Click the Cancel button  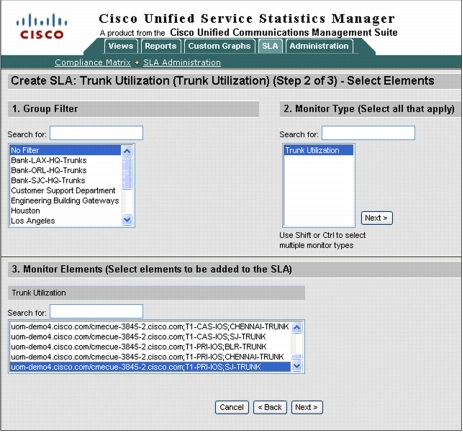coord(232,407)
